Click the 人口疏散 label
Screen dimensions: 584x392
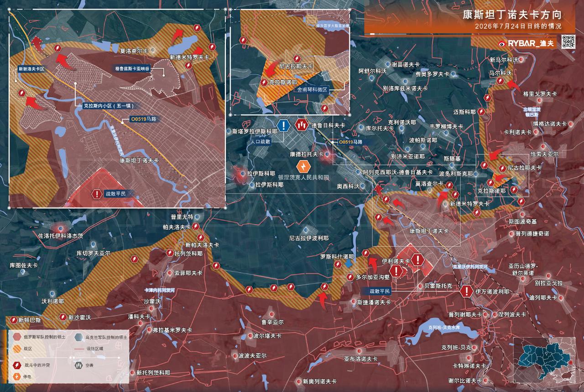coord(261,142)
